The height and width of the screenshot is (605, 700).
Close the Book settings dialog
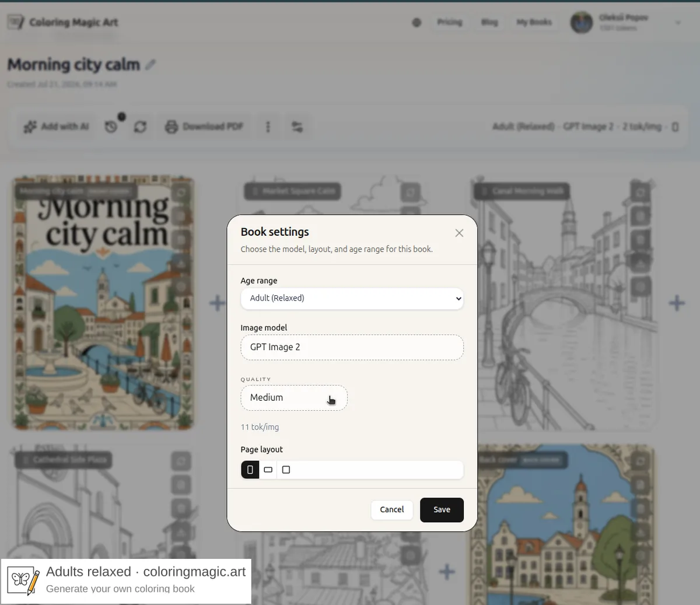coord(459,233)
